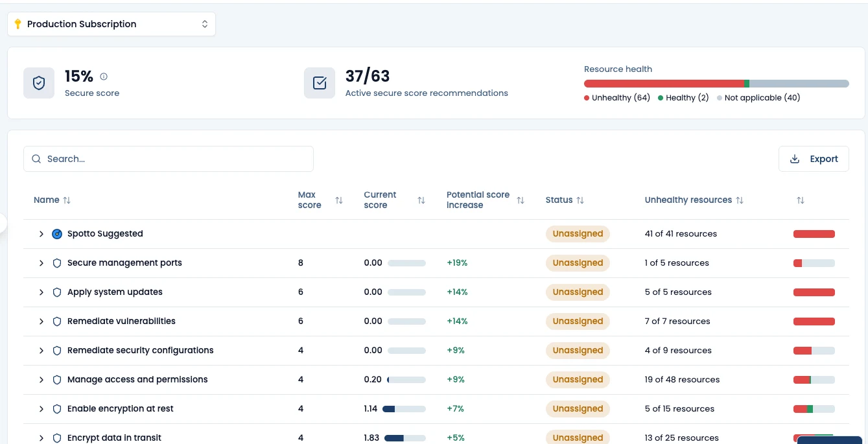
Task: Expand the Remediate security configurations row
Action: pos(41,351)
